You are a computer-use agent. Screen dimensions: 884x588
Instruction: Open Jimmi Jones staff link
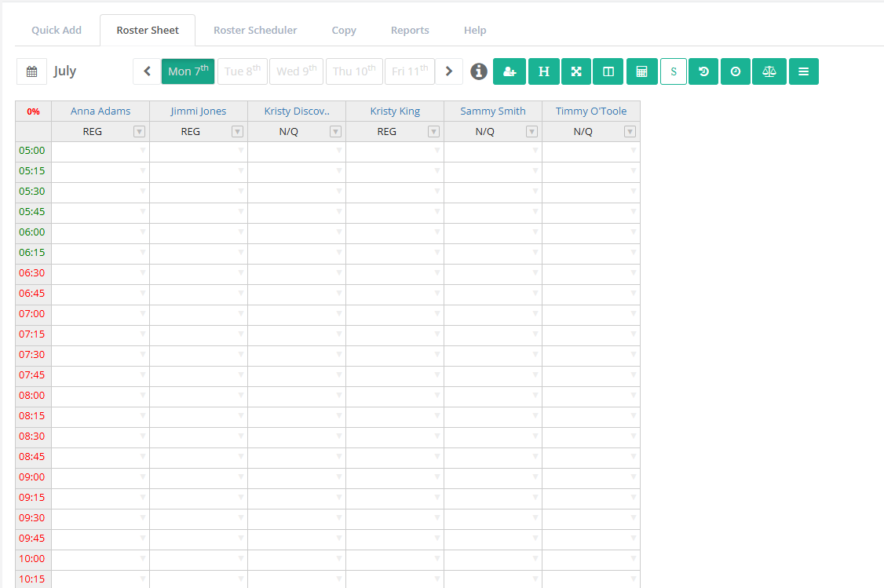199,111
